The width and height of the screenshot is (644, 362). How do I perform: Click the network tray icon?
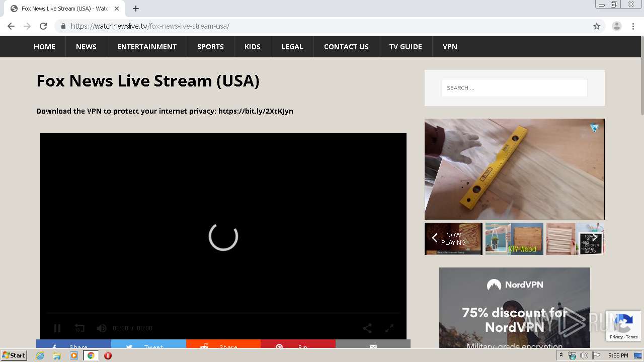tap(572, 355)
